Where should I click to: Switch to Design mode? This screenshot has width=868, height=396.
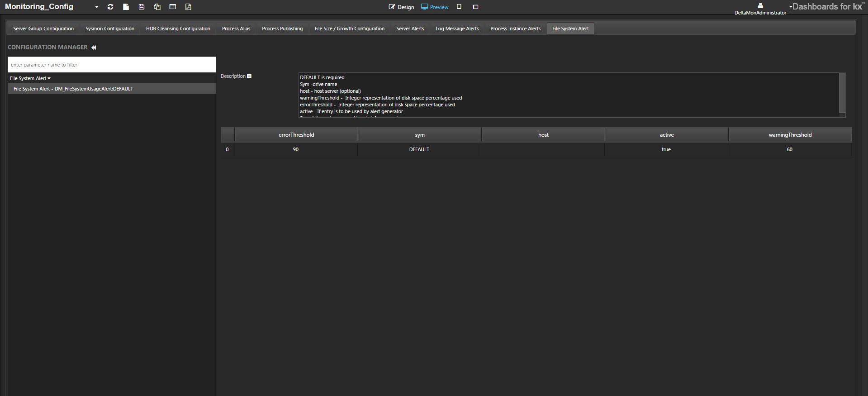(401, 7)
